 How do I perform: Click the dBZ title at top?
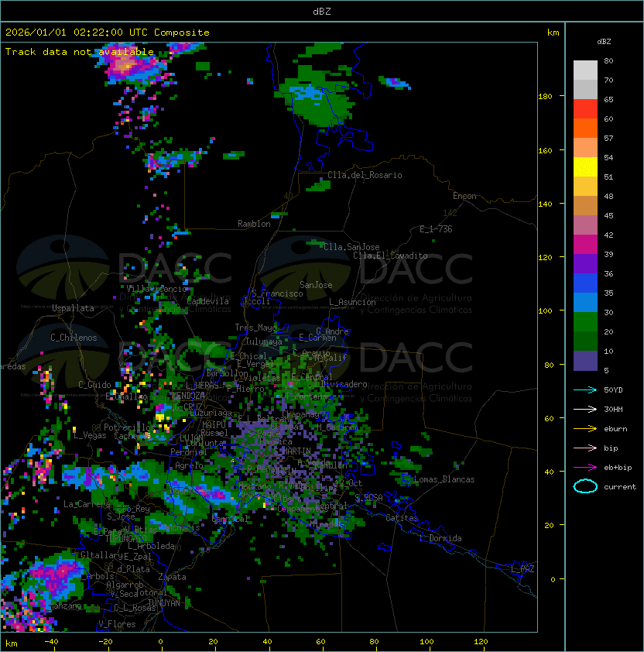322,12
